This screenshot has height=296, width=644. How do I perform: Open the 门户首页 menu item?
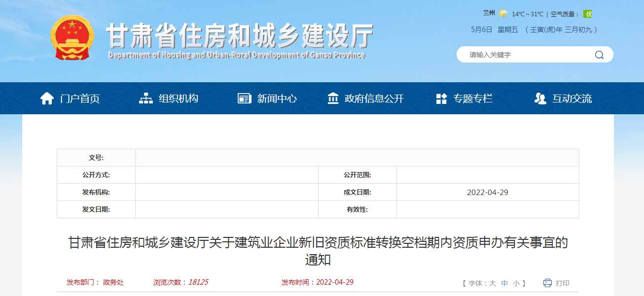(80, 99)
